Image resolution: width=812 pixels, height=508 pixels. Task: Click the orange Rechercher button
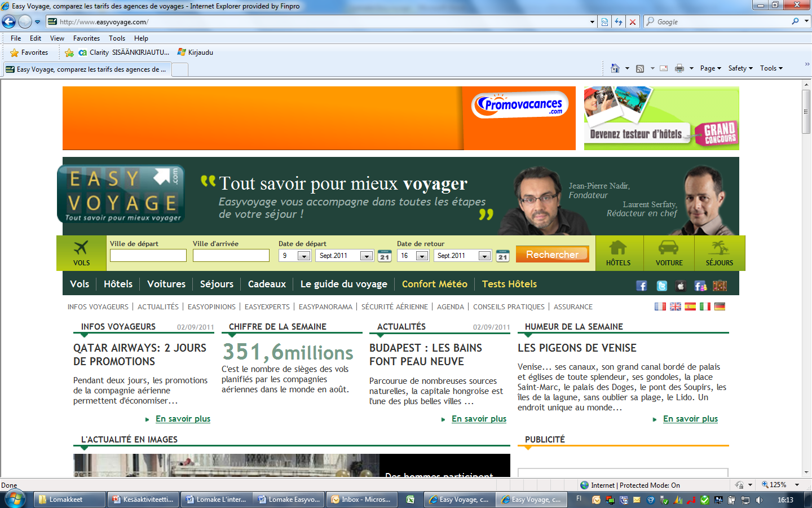(552, 255)
